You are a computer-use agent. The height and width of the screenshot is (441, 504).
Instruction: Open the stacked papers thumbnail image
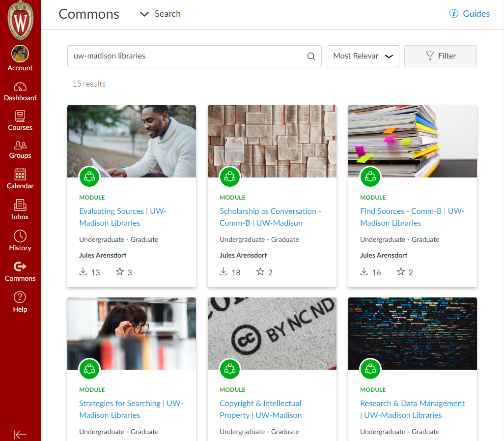412,141
